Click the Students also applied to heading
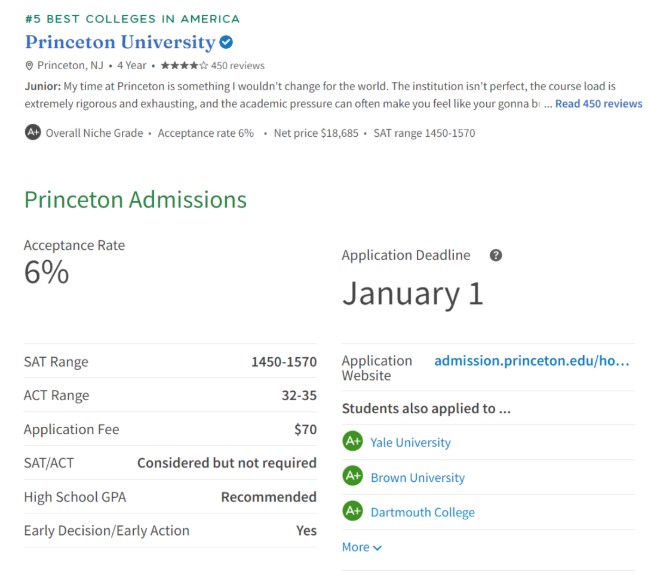This screenshot has width=671, height=587. click(426, 409)
